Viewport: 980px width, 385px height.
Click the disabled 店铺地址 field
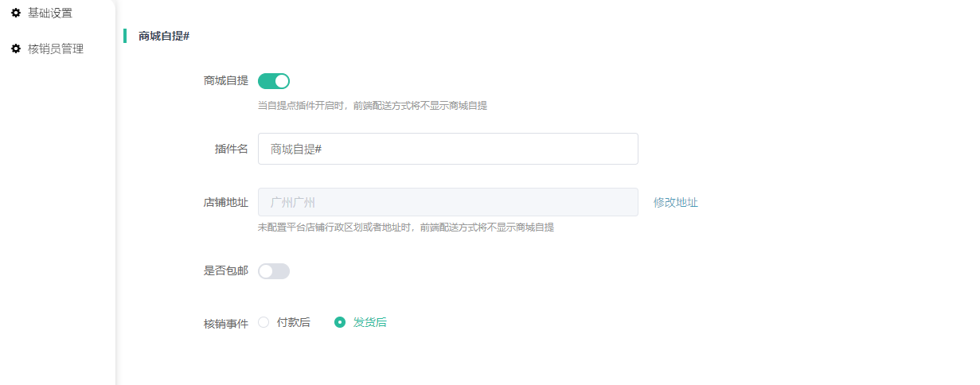point(447,202)
